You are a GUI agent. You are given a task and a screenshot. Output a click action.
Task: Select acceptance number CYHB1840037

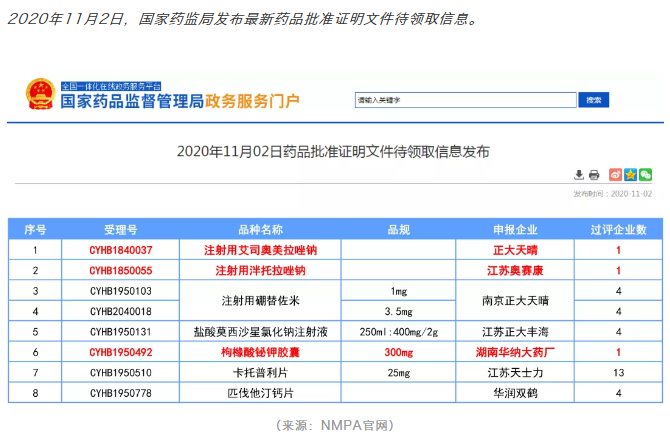(121, 250)
